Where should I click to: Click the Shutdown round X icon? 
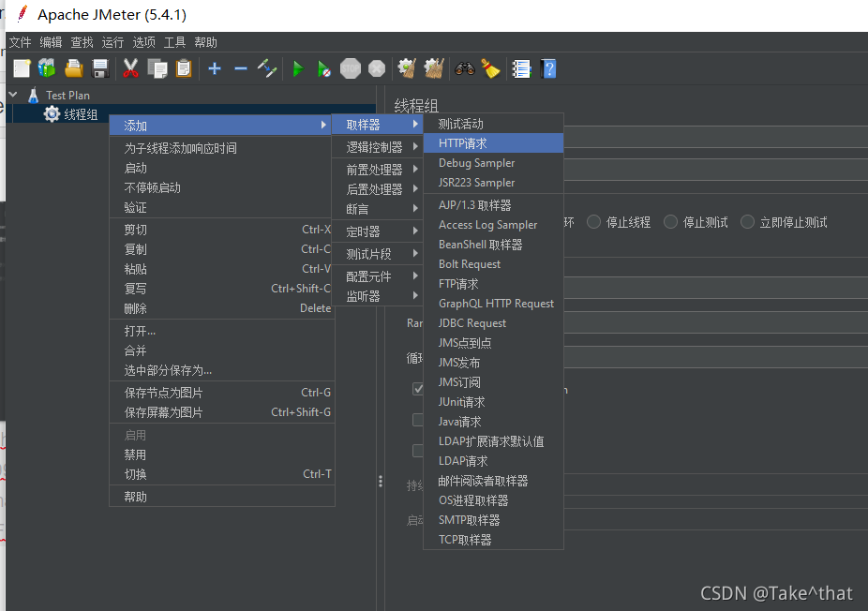377,68
